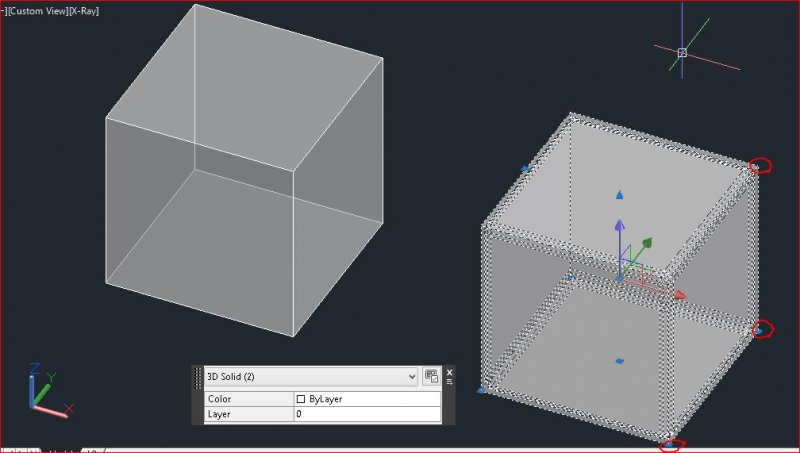Select the Color property label

(249, 399)
